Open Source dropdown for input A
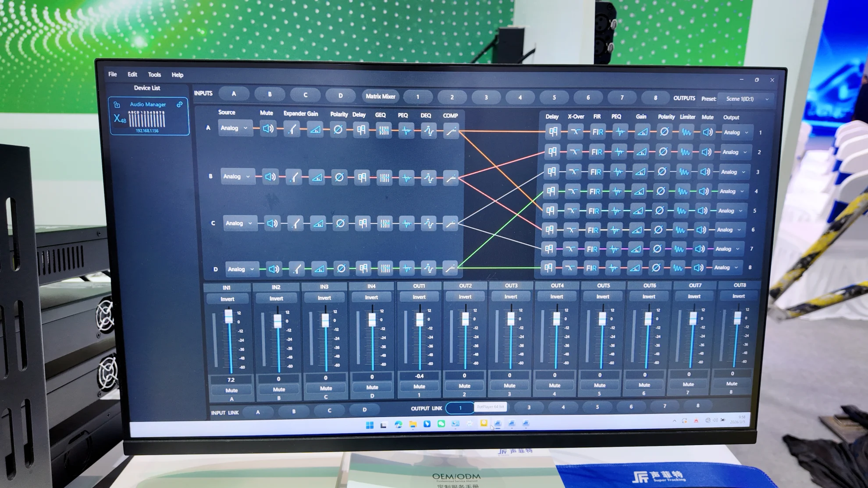 [x=235, y=128]
